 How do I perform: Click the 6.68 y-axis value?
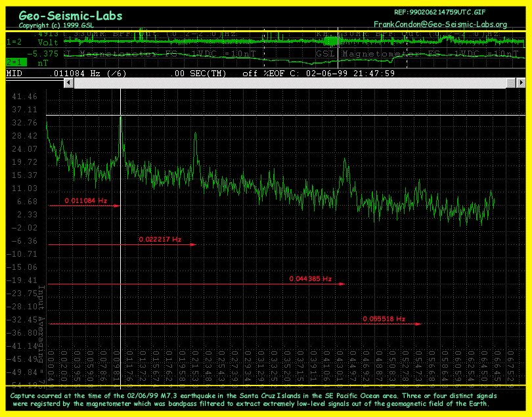[27, 202]
